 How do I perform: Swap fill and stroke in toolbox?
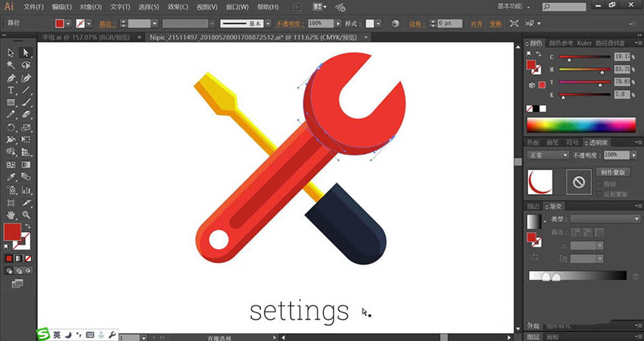coord(27,227)
